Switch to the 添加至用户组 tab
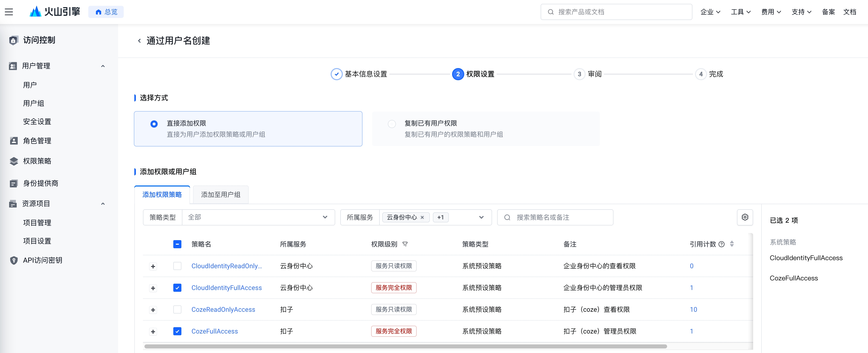This screenshot has height=353, width=868. pyautogui.click(x=221, y=195)
